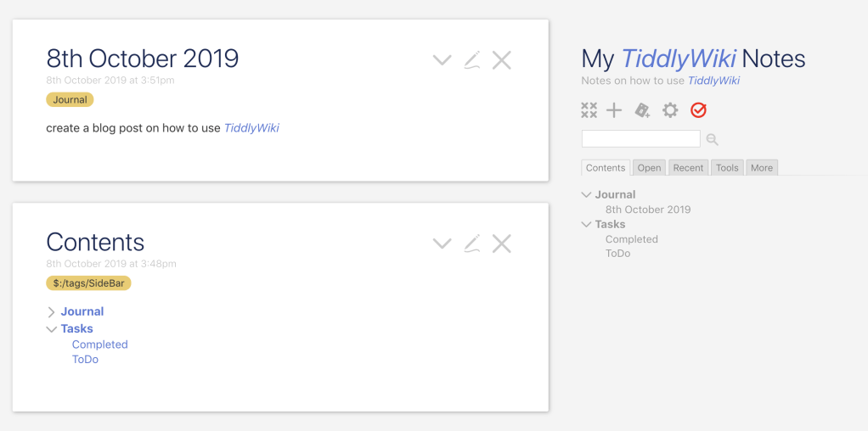Edit the 8th October 2019 tiddler

point(472,60)
